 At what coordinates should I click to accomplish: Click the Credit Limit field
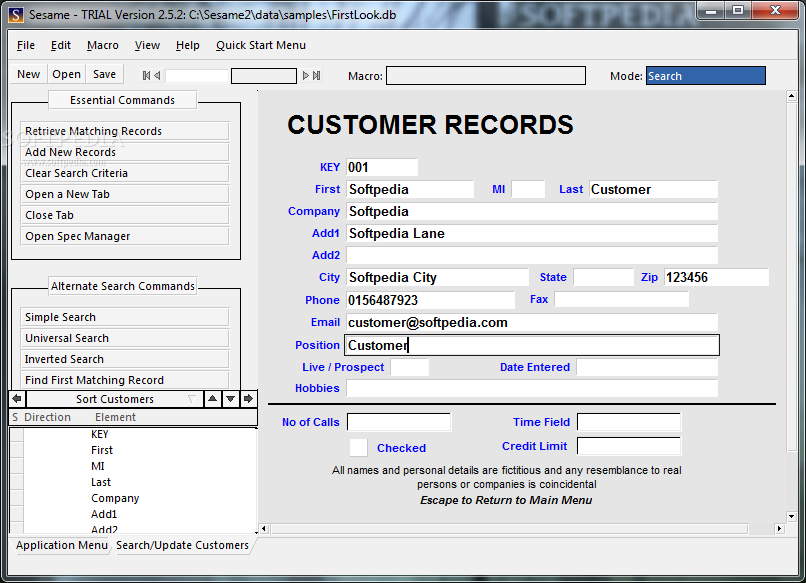629,446
